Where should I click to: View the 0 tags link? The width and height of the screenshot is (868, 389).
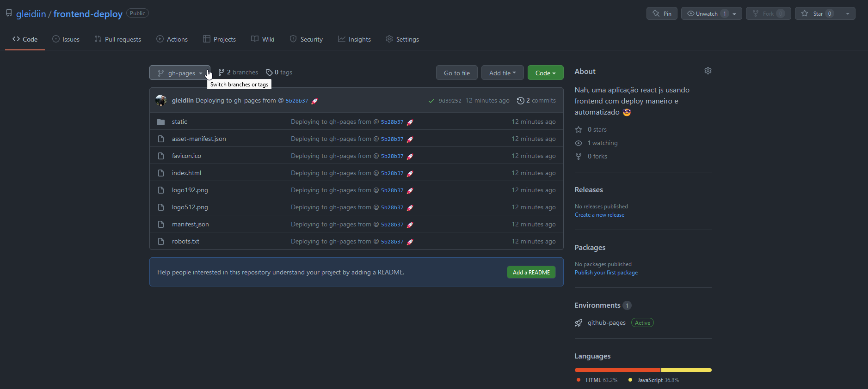click(279, 73)
